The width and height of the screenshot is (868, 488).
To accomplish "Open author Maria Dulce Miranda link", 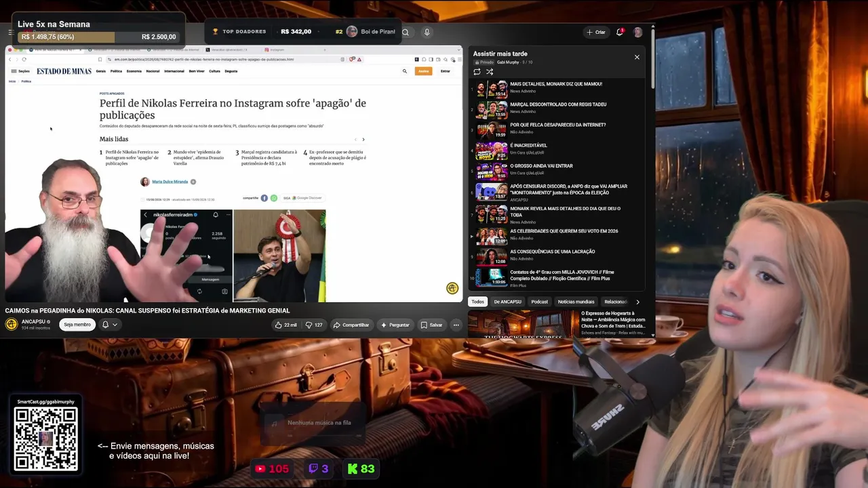I will coord(170,182).
